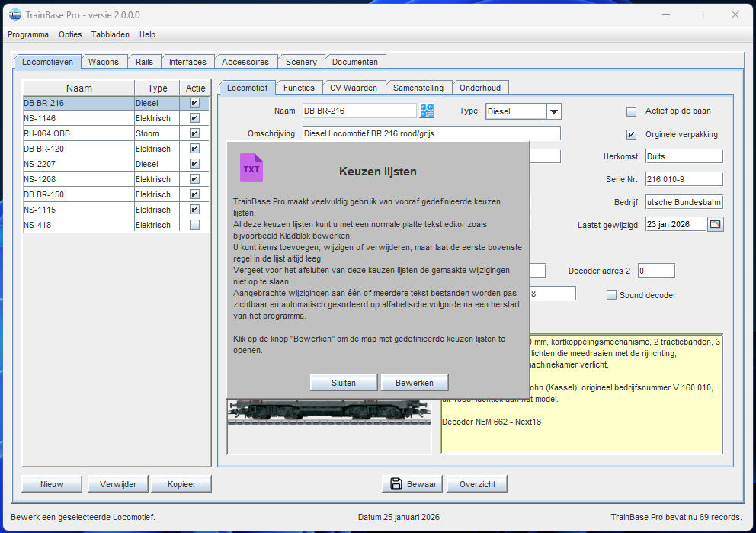Click the Serie Nr. input field

[684, 179]
